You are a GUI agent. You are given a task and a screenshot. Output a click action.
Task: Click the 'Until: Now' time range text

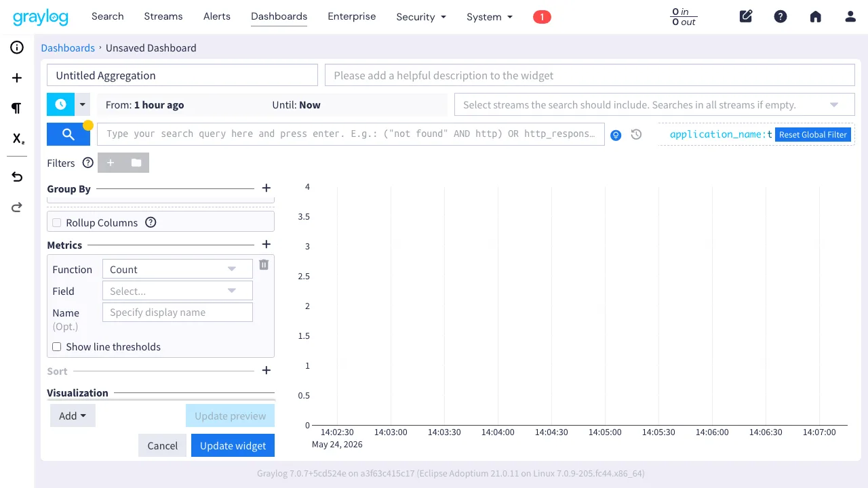[296, 105]
